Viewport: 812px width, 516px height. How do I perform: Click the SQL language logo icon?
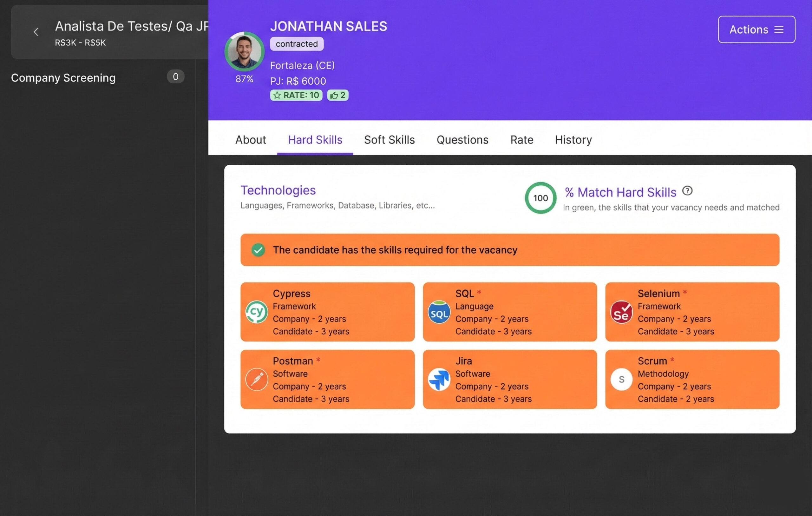click(439, 313)
